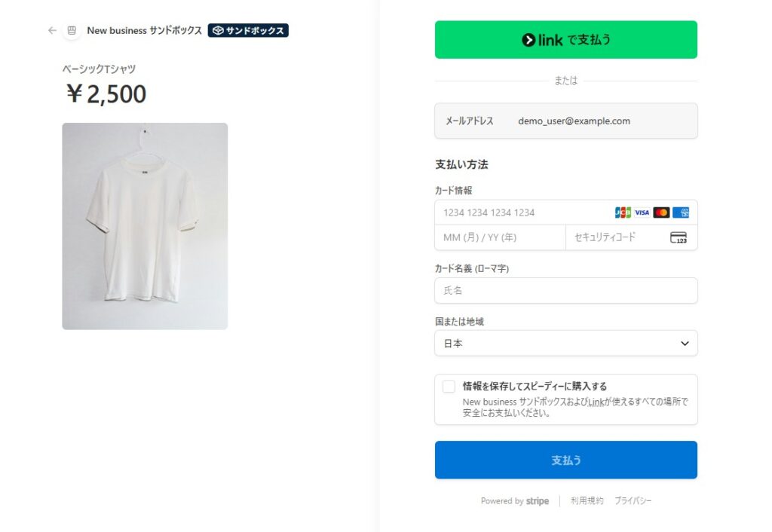
Task: Click the chevron arrow on country selector
Action: coord(685,344)
